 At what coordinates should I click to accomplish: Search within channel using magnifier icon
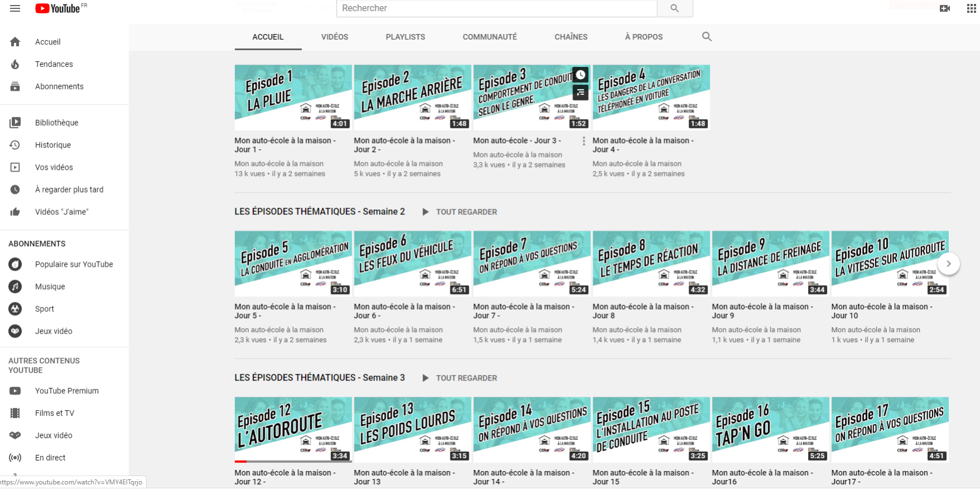pyautogui.click(x=707, y=37)
